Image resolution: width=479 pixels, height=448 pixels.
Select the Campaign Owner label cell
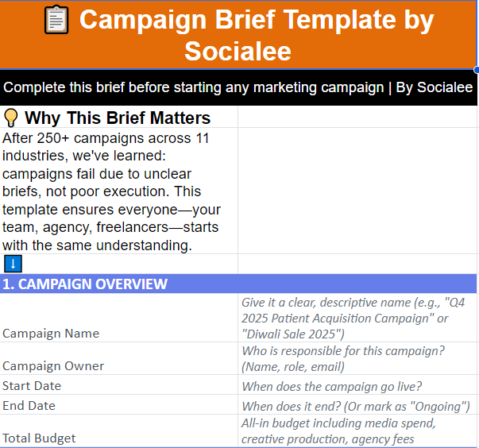pos(119,358)
